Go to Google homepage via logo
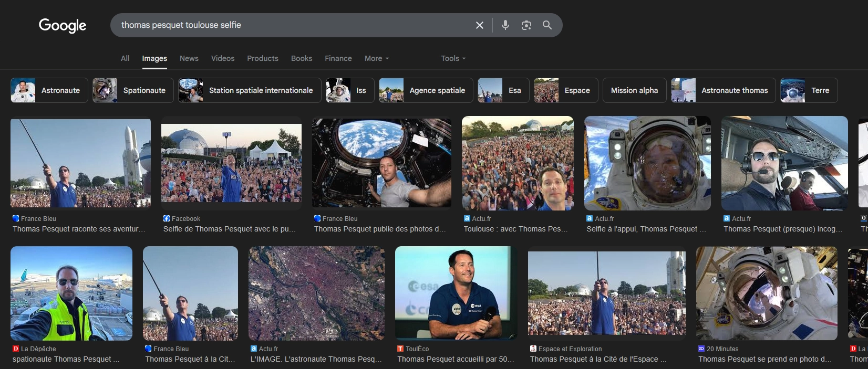The image size is (868, 369). 63,25
